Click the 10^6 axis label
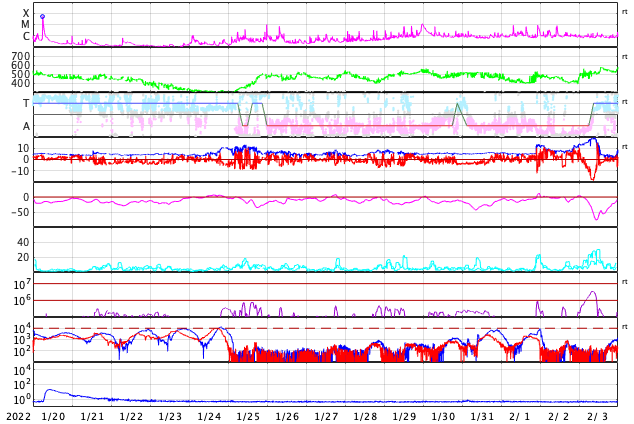634x424 pixels. 22,301
